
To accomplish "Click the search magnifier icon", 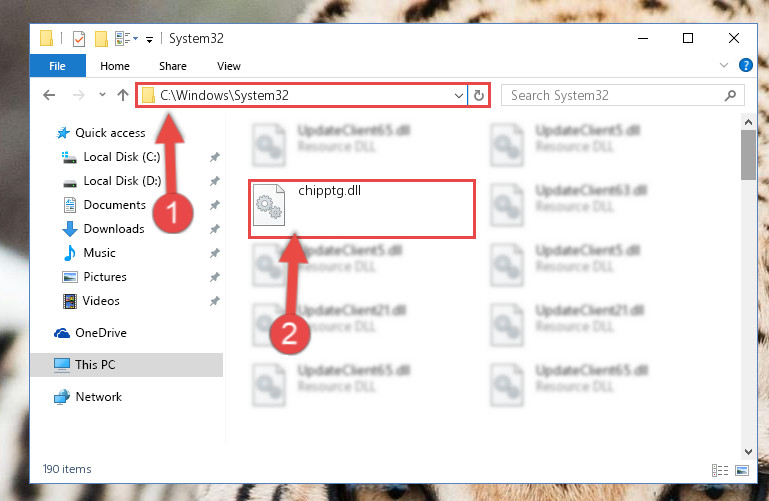I will click(x=730, y=95).
